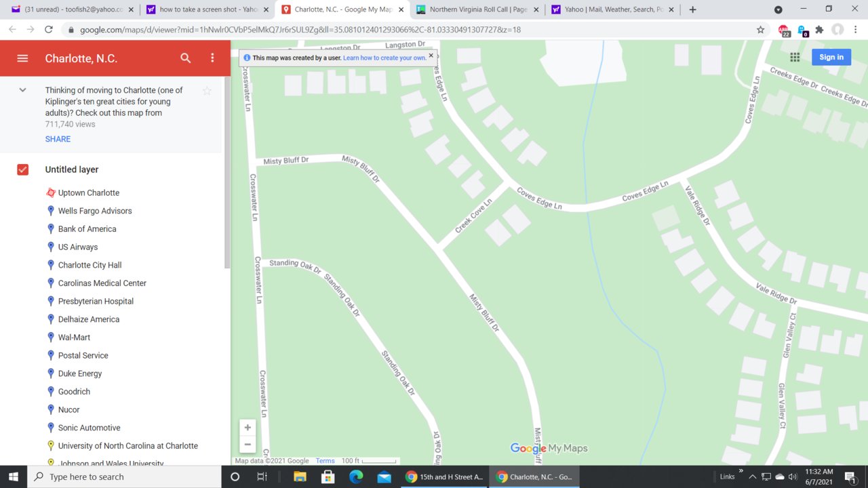Open the Chrome extensions puzzle icon
The height and width of the screenshot is (488, 868).
click(x=819, y=30)
